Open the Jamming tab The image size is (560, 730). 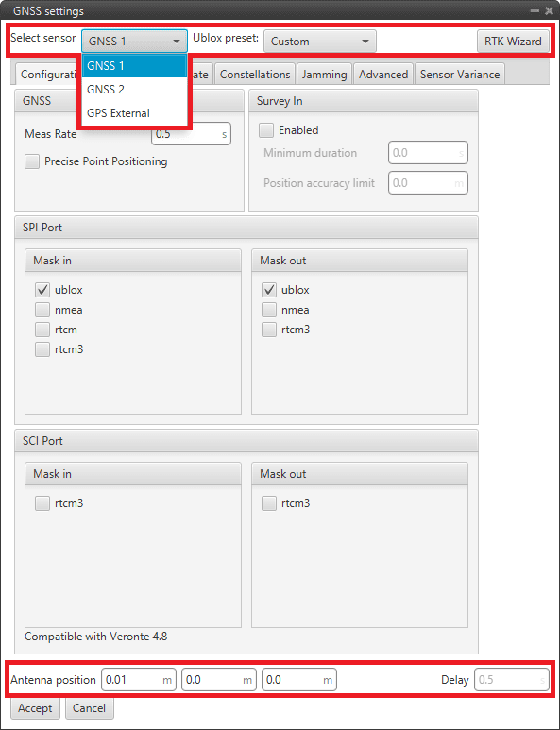[325, 75]
